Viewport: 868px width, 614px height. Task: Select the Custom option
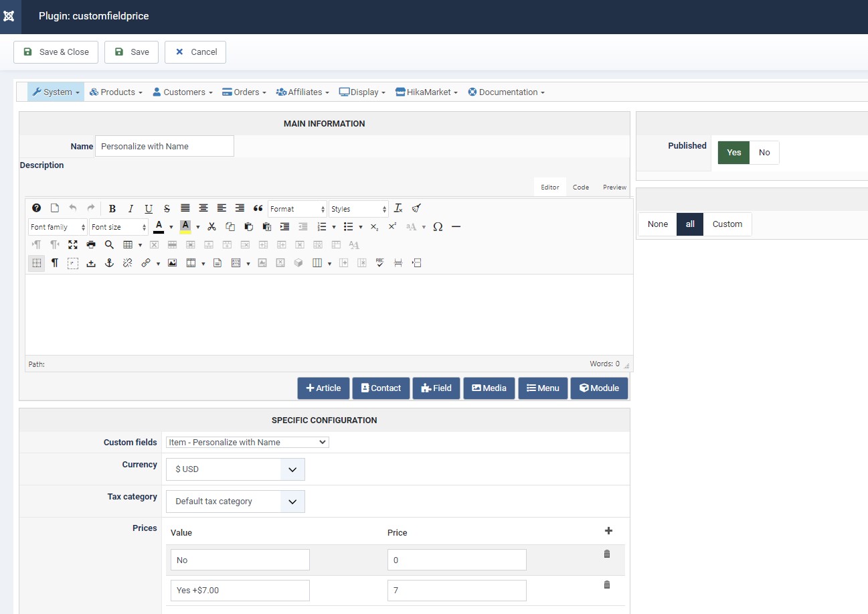727,224
